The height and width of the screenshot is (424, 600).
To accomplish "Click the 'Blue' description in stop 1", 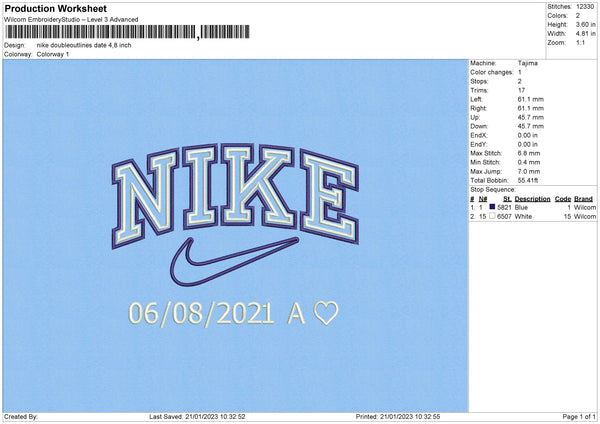I will (x=521, y=207).
